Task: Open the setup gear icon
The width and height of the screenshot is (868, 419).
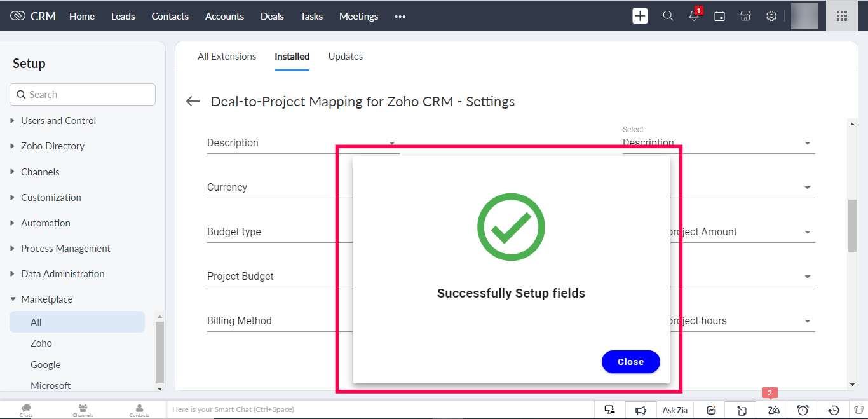Action: point(771,16)
